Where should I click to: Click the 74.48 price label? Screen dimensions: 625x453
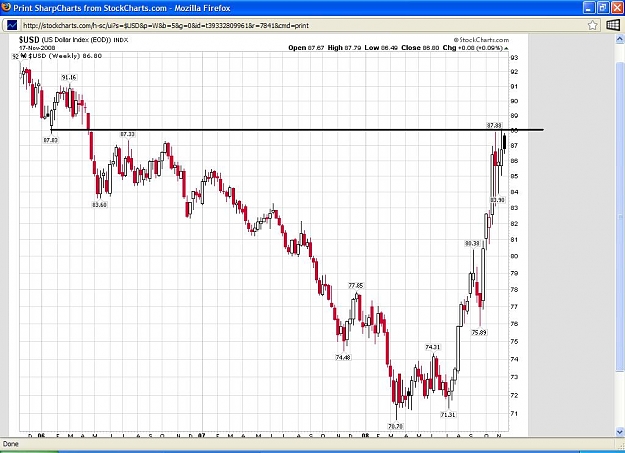click(x=343, y=357)
